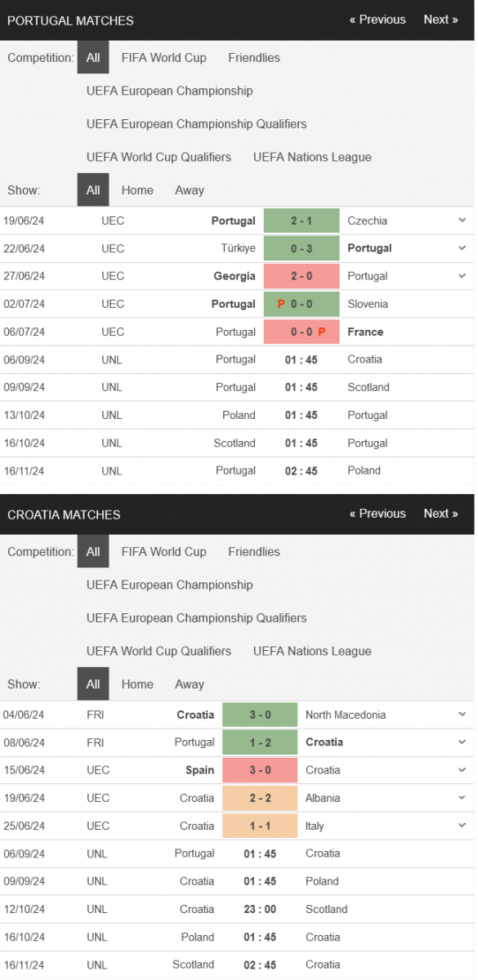This screenshot has height=980, width=478.
Task: Go to Previous Portugal matches
Action: click(x=377, y=20)
